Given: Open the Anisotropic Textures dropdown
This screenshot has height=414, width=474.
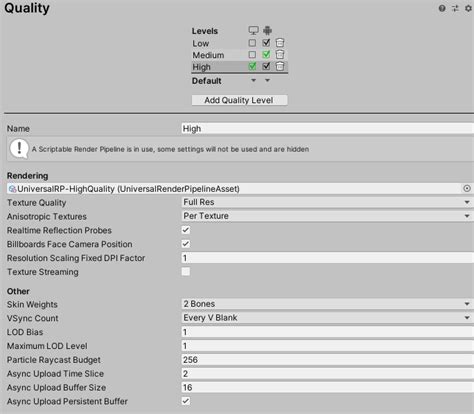Looking at the screenshot, I should pyautogui.click(x=327, y=216).
